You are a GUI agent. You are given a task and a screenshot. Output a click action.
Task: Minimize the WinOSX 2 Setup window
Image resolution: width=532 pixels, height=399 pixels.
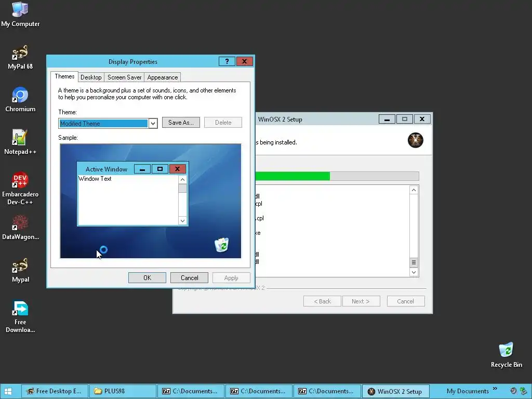click(x=387, y=119)
